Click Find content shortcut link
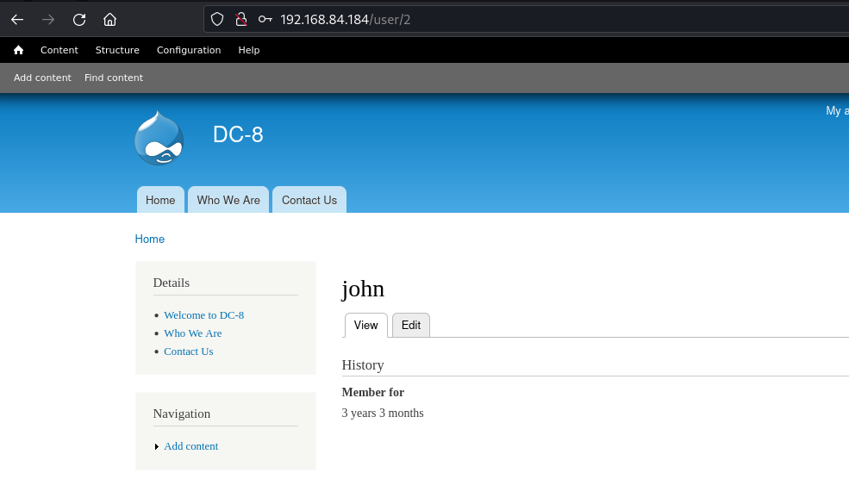This screenshot has height=504, width=849. pos(114,78)
